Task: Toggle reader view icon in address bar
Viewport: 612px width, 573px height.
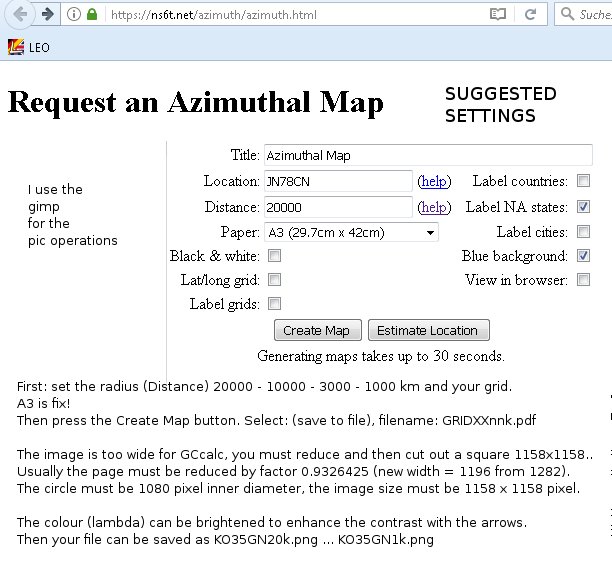Action: [x=498, y=15]
